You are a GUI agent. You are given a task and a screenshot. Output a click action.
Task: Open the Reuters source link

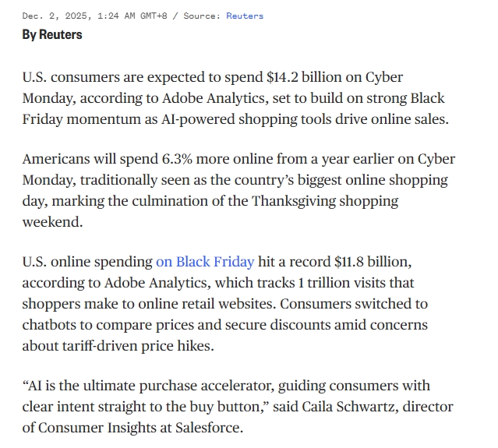pos(245,16)
